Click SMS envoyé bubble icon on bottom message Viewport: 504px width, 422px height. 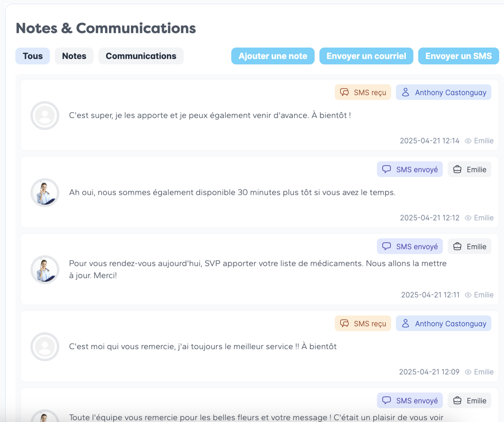pyautogui.click(x=387, y=400)
